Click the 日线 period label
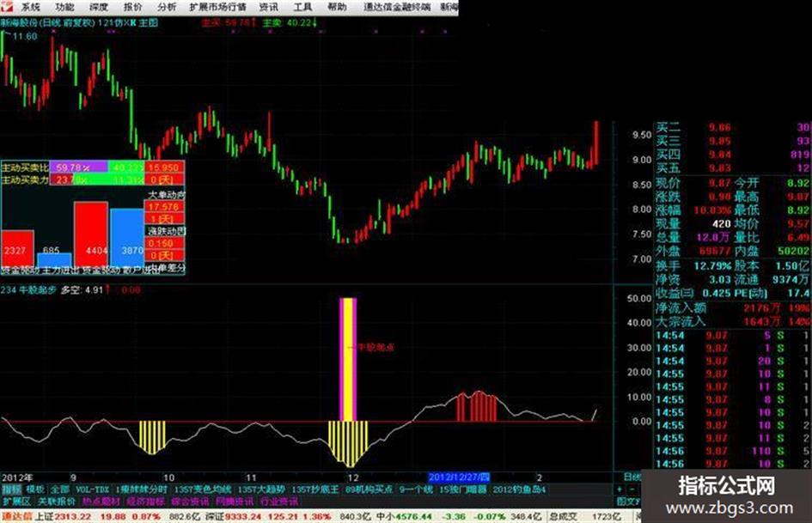 [x=632, y=477]
